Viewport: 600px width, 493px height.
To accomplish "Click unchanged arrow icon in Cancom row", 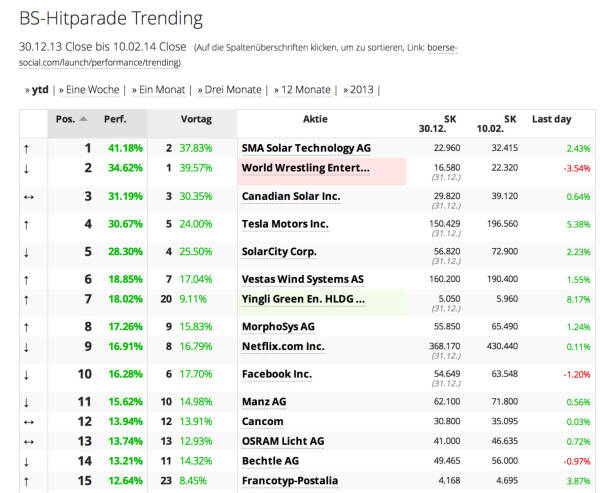I will [29, 422].
